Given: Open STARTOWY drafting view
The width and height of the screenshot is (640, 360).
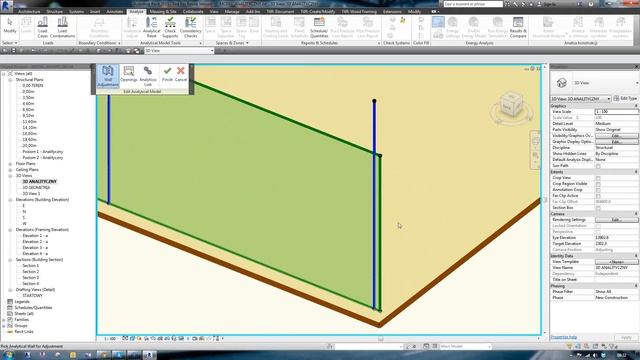Looking at the screenshot, I should pos(32,296).
